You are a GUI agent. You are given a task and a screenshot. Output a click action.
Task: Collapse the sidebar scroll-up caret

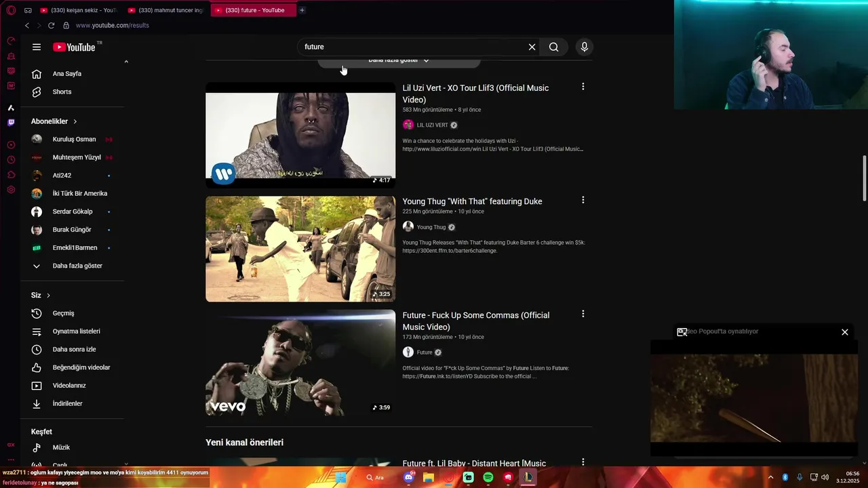click(x=126, y=62)
